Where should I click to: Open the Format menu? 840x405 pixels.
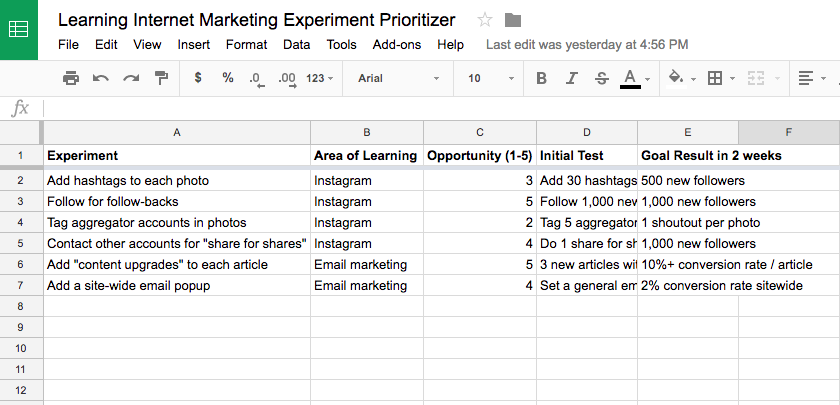click(246, 45)
